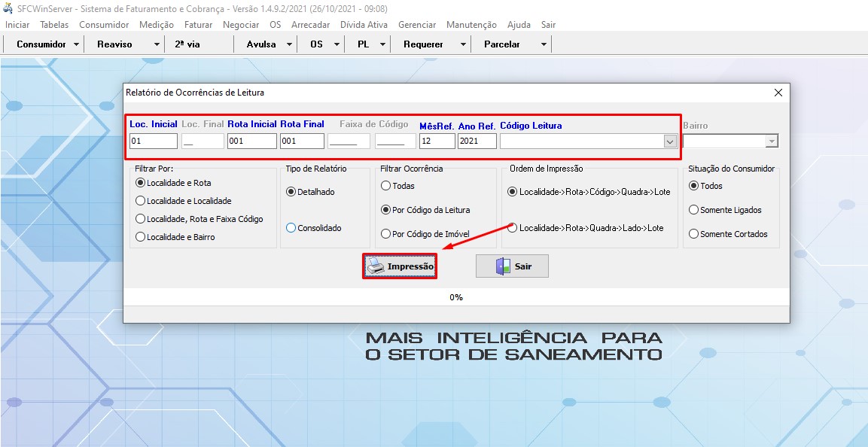Click the 0% progress bar
Screen dimensions: 868x447
pos(455,297)
